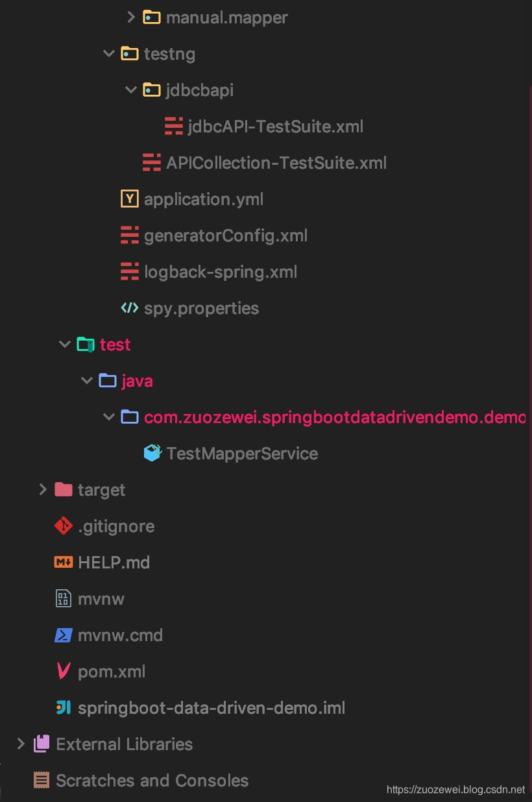Click the Scratches and Consoles icon
Viewport: 532px width, 802px height.
[41, 780]
